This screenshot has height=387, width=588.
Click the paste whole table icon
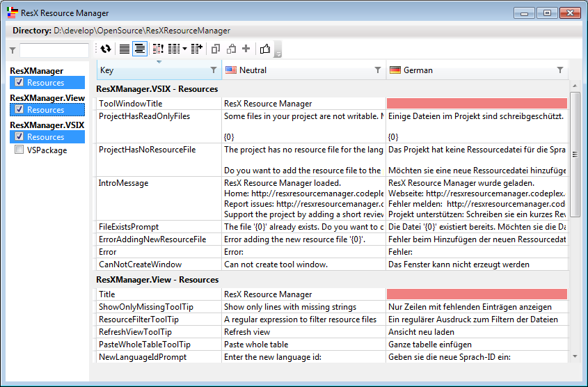231,49
